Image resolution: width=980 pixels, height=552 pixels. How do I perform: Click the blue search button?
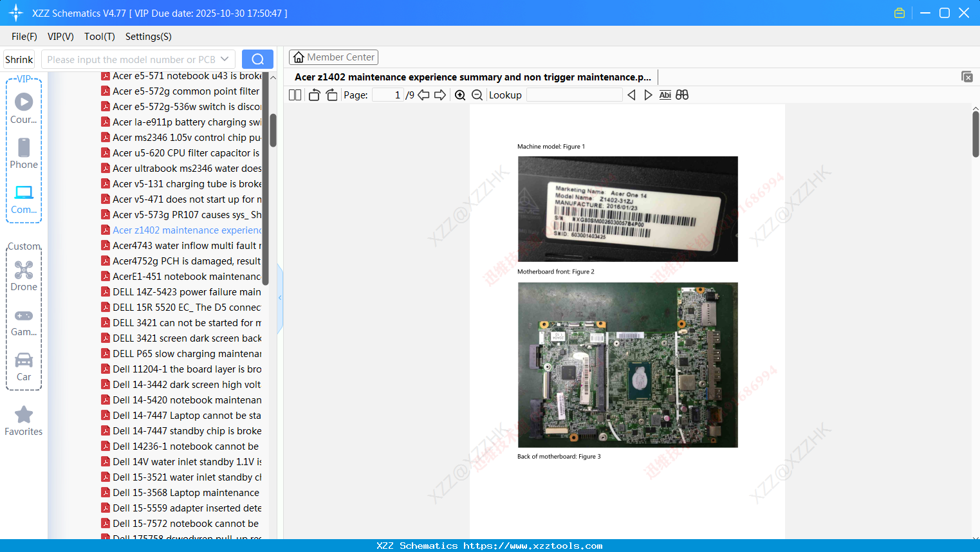coord(257,59)
